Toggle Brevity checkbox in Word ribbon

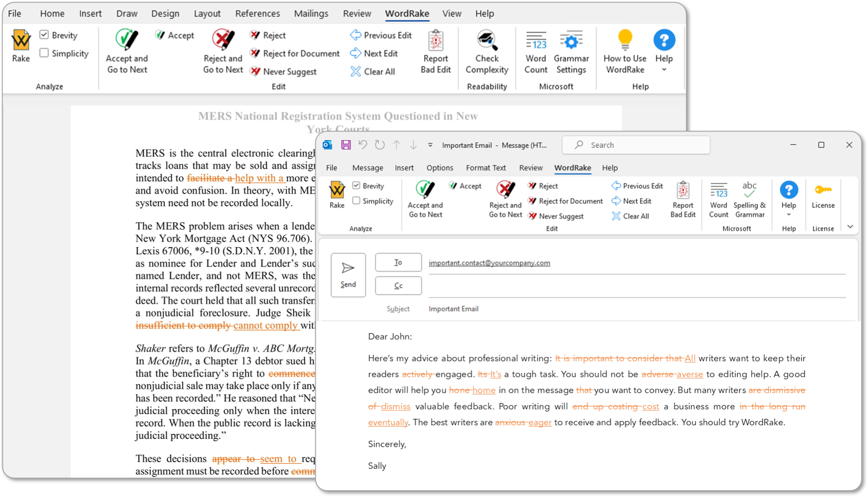coord(46,36)
